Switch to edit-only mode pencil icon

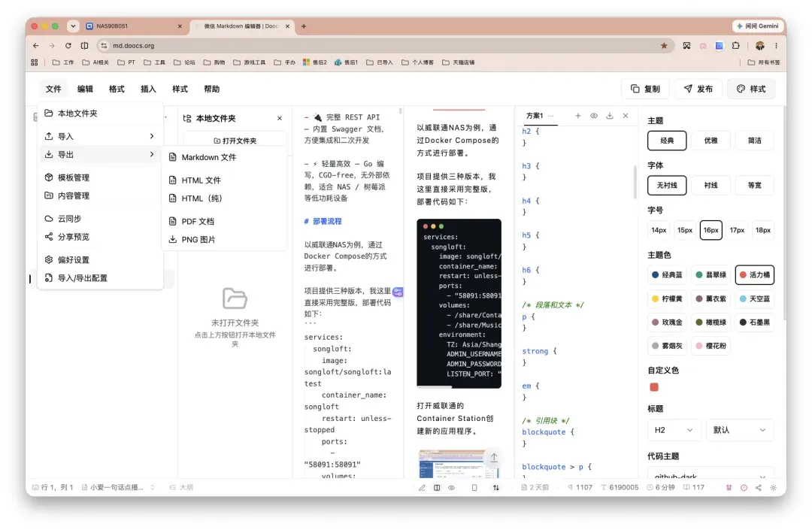point(422,488)
